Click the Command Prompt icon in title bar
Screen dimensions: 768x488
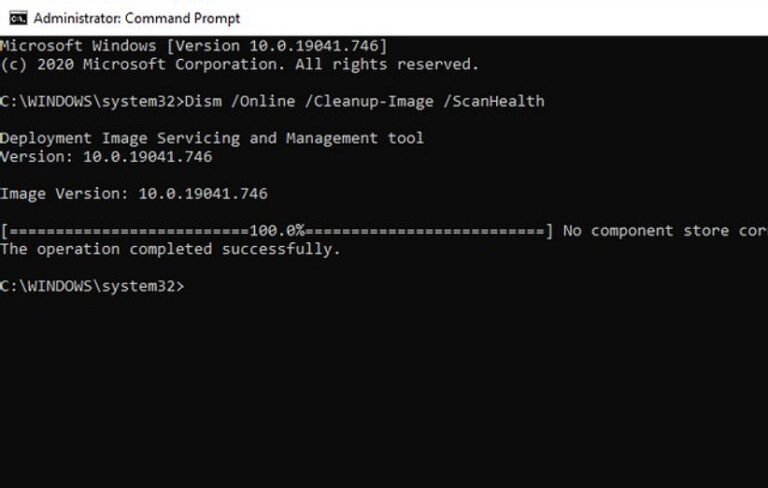coord(17,18)
